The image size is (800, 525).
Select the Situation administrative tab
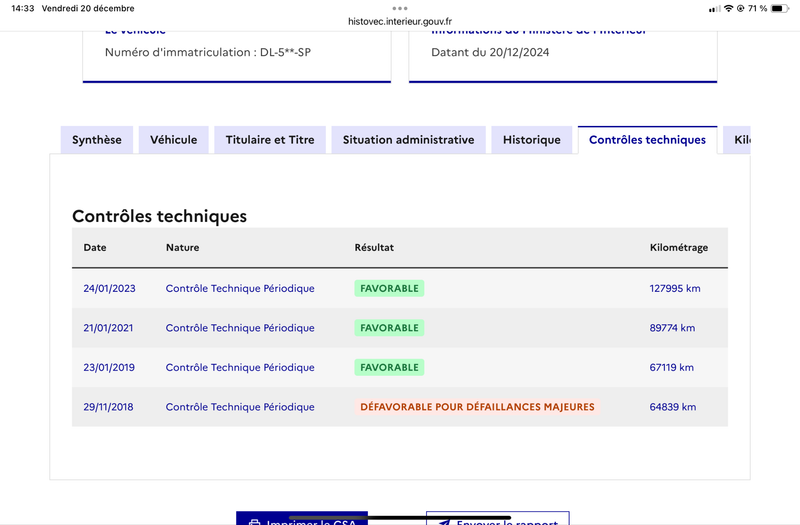[408, 140]
